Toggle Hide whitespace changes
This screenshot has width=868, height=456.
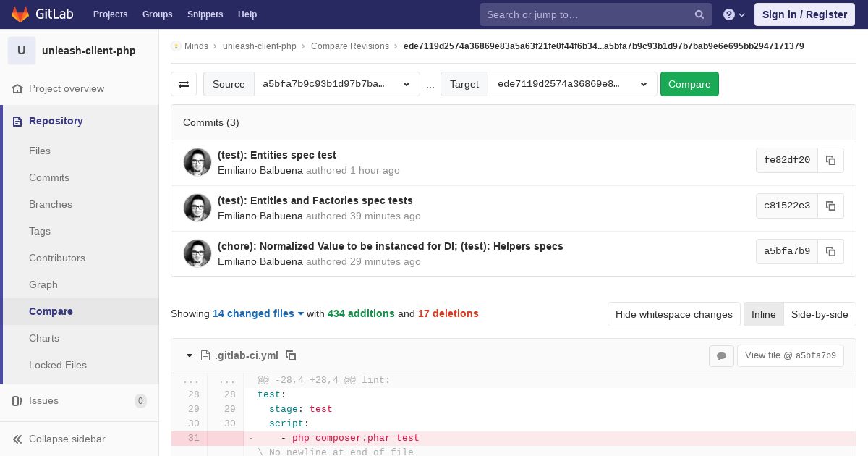pos(673,314)
